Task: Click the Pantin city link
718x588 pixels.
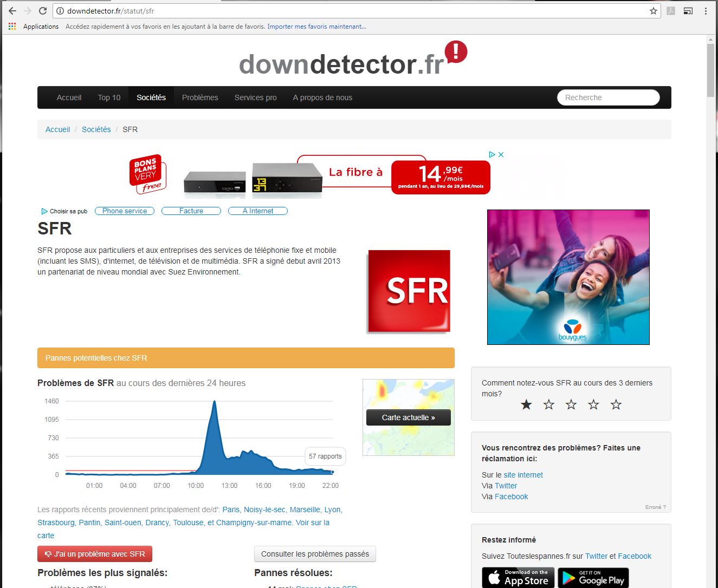Action: coord(89,522)
